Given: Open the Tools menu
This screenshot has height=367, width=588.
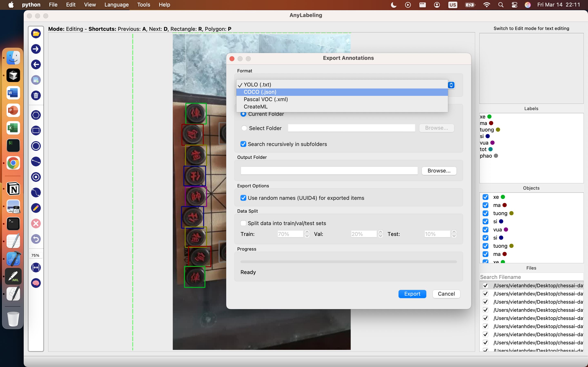Looking at the screenshot, I should pos(144,5).
